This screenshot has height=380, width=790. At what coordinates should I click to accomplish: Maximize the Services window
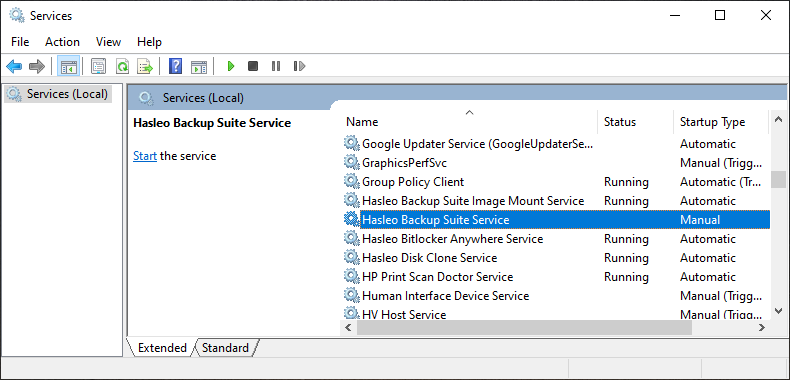click(x=720, y=16)
